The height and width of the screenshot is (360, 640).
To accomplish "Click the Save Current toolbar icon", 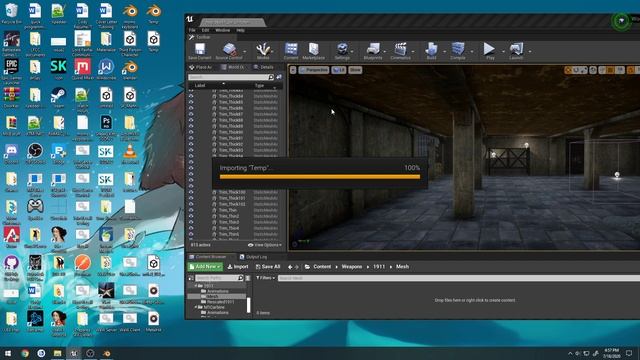I will click(x=200, y=50).
